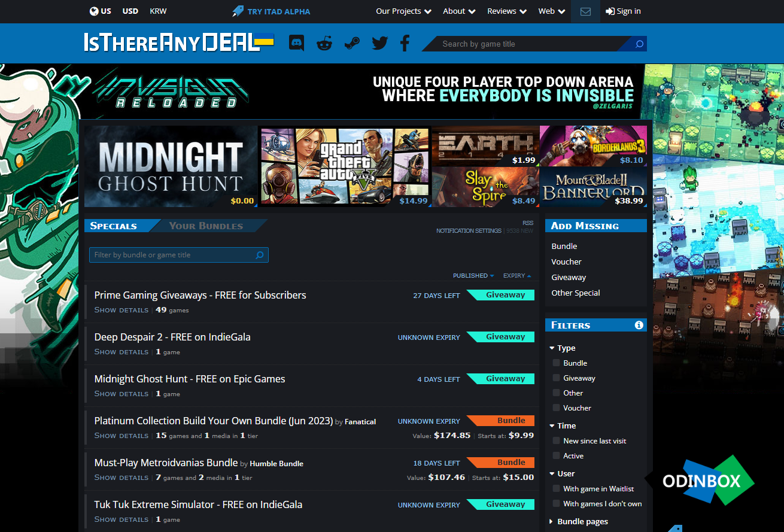The width and height of the screenshot is (784, 532).
Task: Enable New since last visit filter
Action: coord(557,440)
